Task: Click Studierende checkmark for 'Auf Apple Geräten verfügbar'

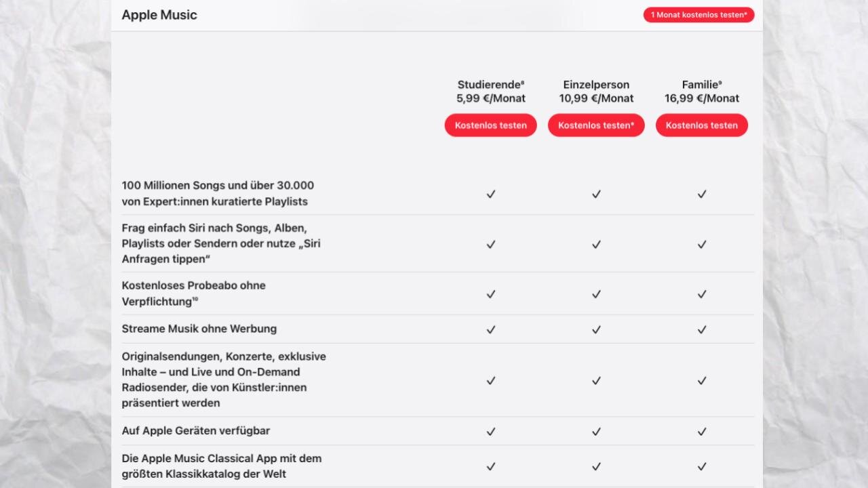Action: (491, 431)
